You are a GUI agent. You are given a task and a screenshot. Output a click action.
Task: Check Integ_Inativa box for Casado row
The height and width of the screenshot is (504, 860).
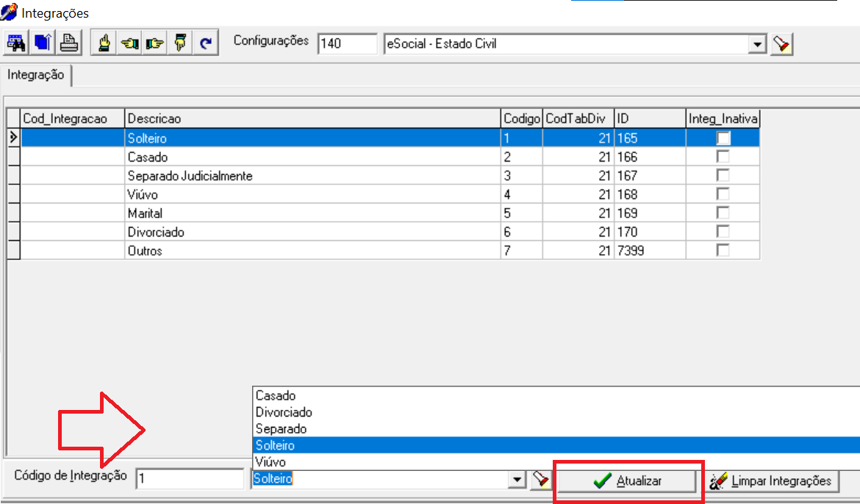coord(724,157)
